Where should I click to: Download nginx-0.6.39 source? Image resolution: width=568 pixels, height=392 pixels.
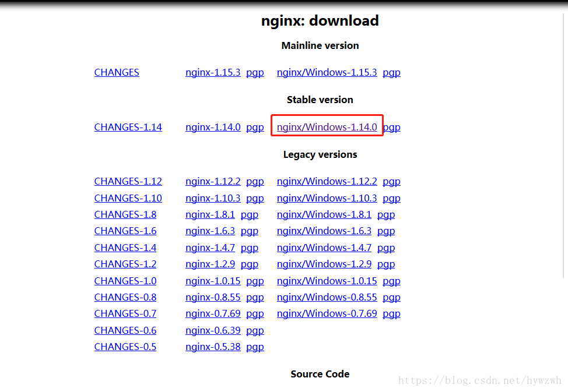tap(213, 331)
